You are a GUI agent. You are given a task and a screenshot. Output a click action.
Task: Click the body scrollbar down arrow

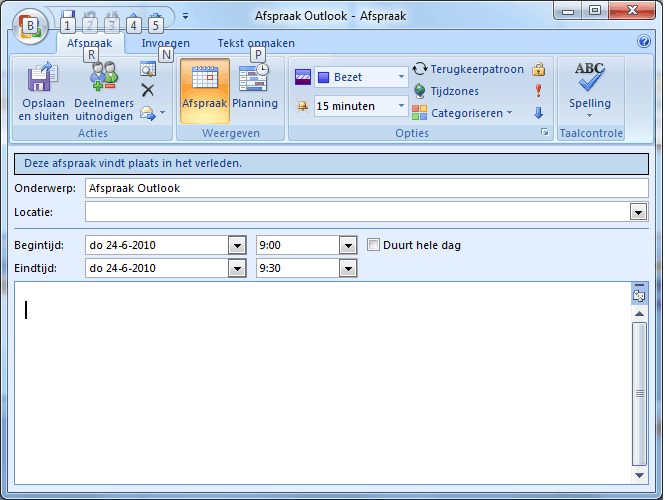point(639,475)
